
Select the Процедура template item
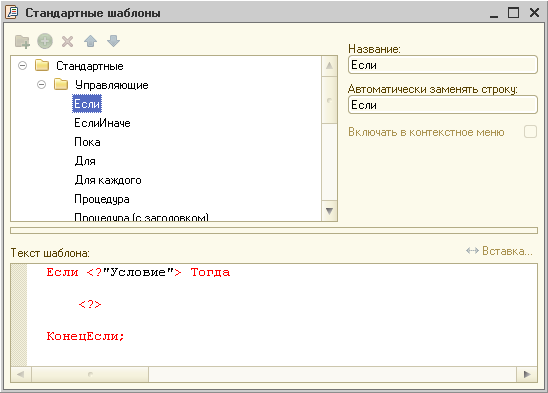click(102, 199)
